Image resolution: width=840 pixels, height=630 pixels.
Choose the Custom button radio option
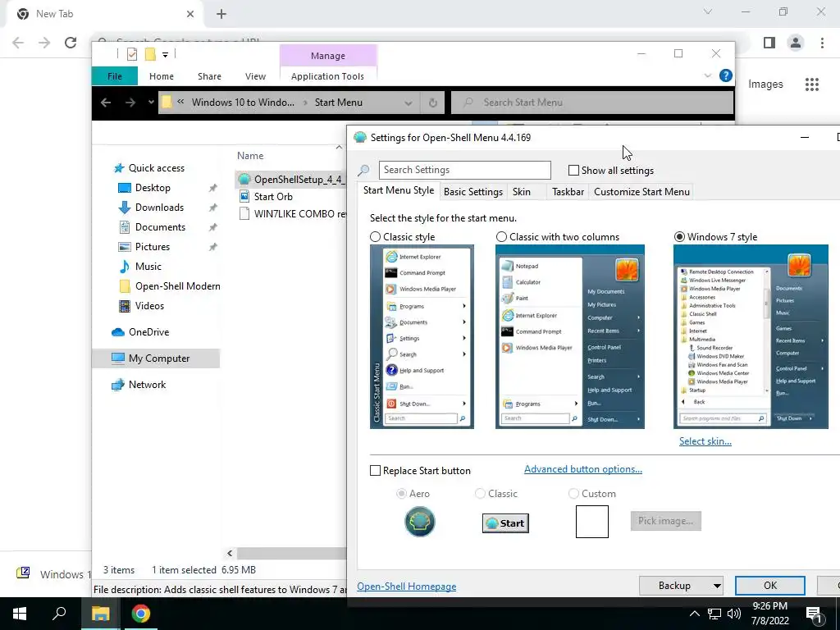coord(573,493)
